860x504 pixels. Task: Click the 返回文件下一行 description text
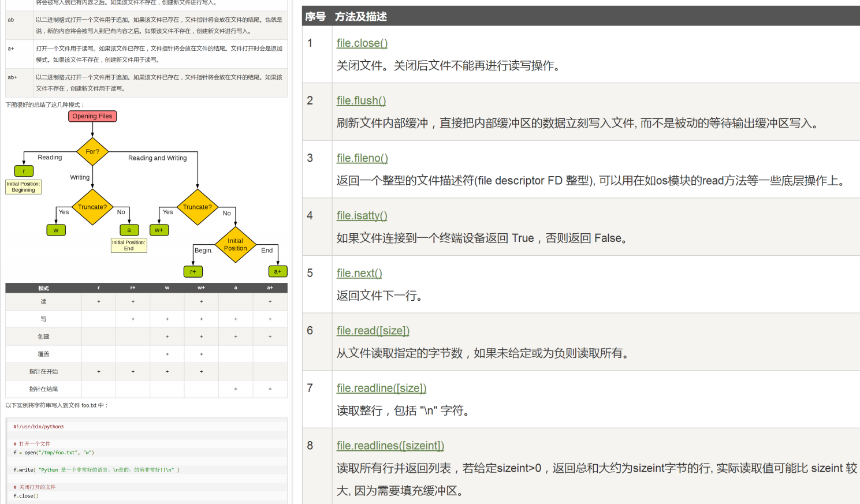[381, 296]
